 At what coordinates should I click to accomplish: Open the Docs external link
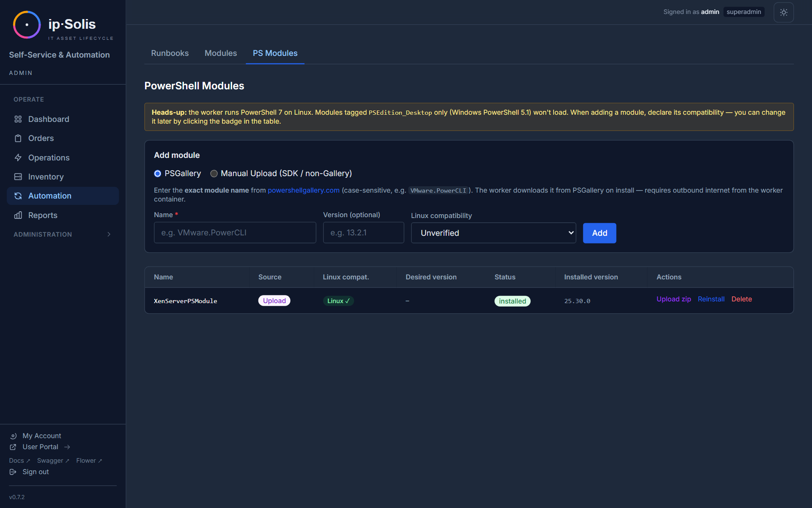click(19, 461)
